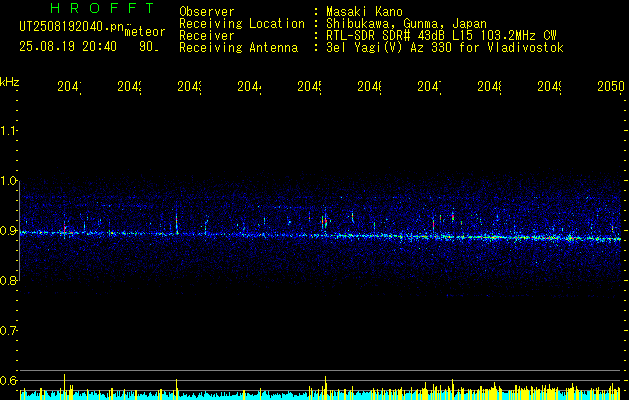Click the HROFFT title text

point(102,8)
